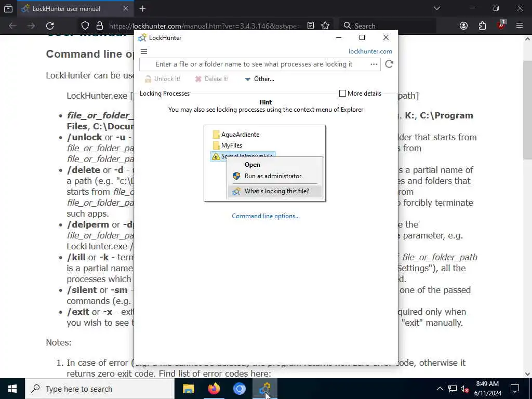Click the taskbar search box
The image size is (532, 399).
pyautogui.click(x=99, y=389)
